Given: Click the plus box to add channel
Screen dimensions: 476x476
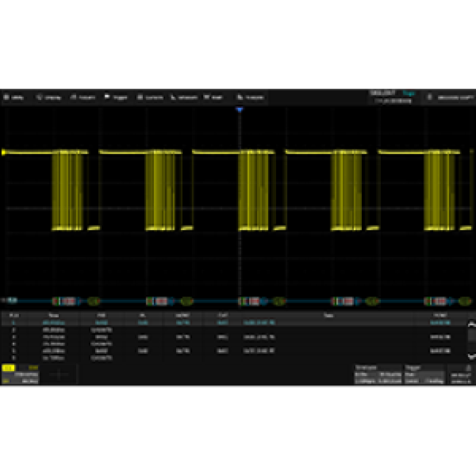Looking at the screenshot, I should pyautogui.click(x=60, y=375).
